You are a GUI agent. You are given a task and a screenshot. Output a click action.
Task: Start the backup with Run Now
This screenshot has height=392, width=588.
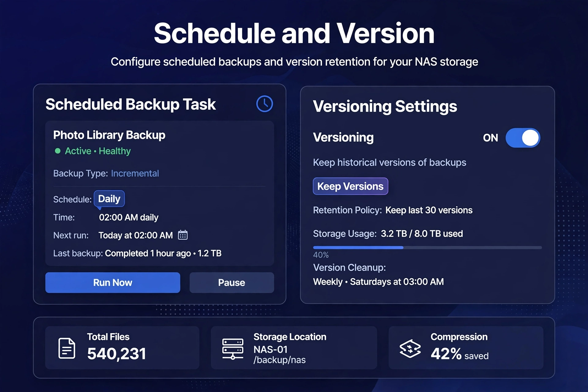pos(113,282)
